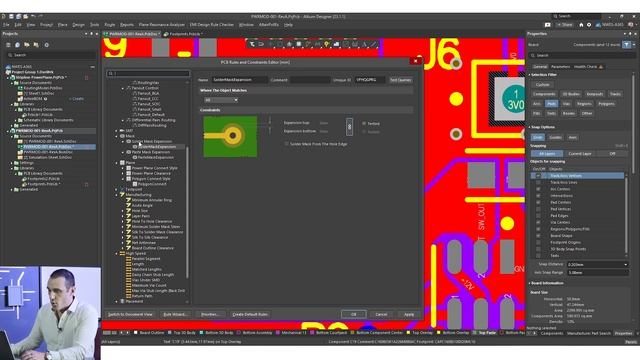This screenshot has width=640, height=360.
Task: Click the Rule Wizard button
Action: tap(176, 314)
